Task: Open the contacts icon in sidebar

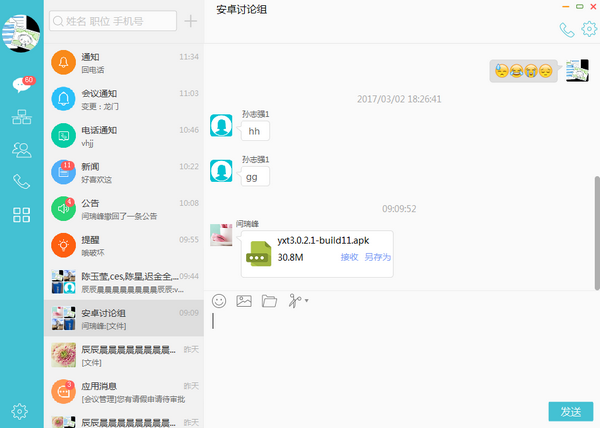Action: (22, 150)
